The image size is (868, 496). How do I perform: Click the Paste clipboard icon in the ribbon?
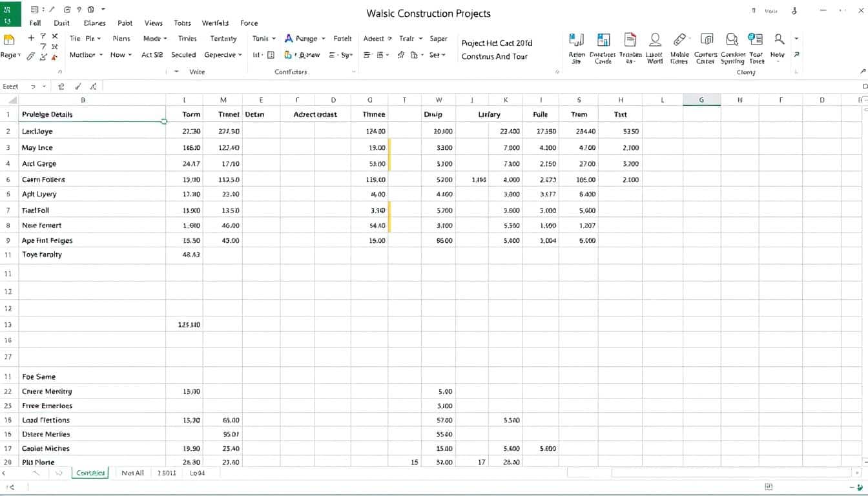[9, 40]
